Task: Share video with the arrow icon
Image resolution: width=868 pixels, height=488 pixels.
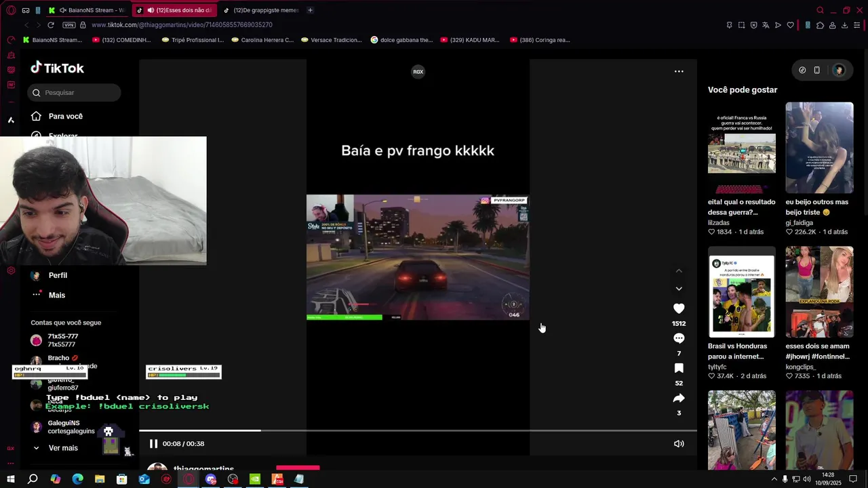Action: (679, 398)
